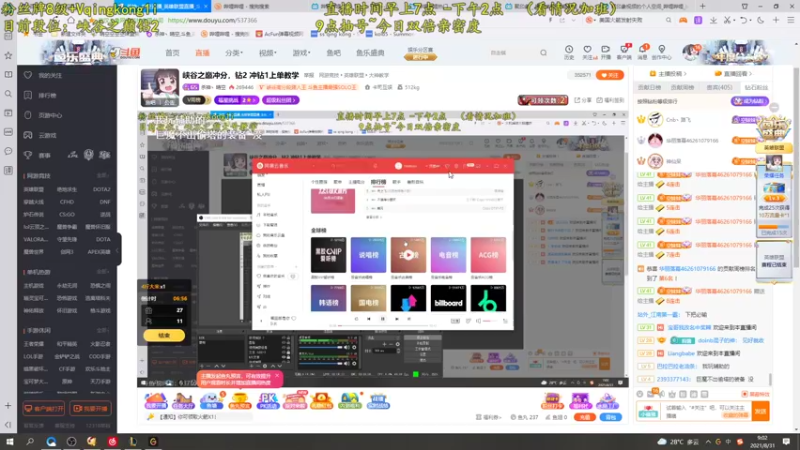Open the DOTA2 category link
Screen dimensions: 800x450
coord(102,189)
